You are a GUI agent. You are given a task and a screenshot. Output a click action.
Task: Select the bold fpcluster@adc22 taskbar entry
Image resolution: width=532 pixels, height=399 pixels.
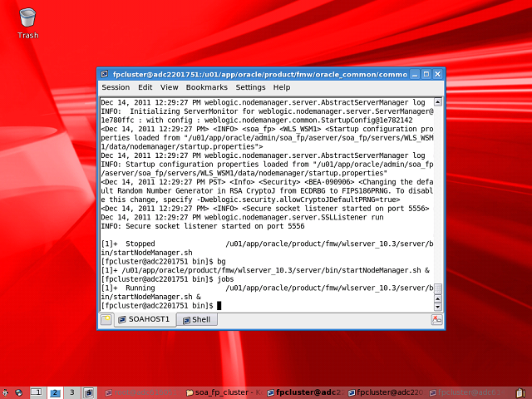305,392
